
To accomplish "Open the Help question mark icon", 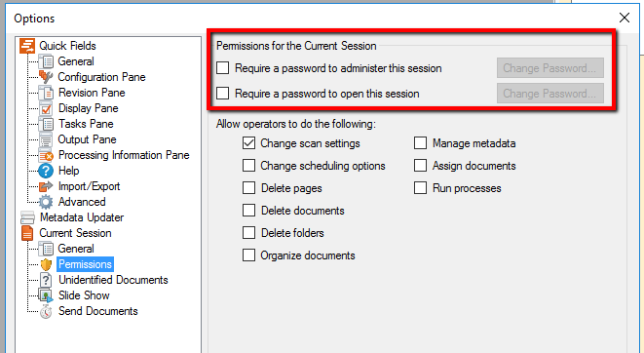I will pos(46,171).
